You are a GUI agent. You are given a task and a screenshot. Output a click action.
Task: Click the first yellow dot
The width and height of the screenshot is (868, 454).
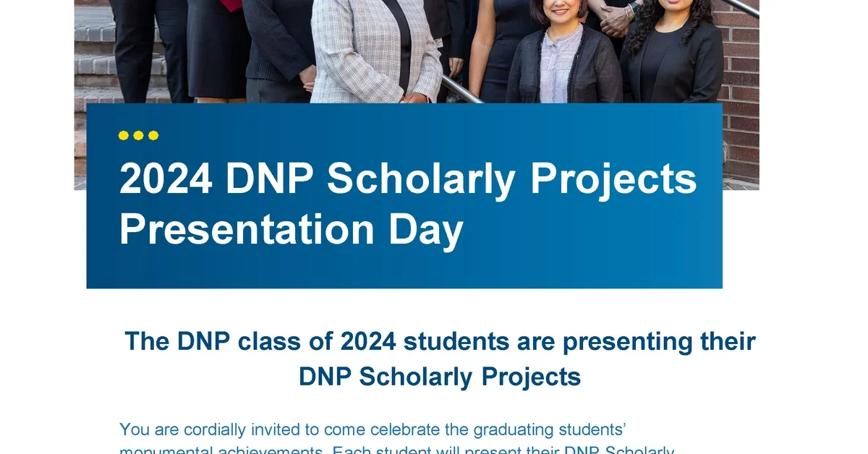124,135
